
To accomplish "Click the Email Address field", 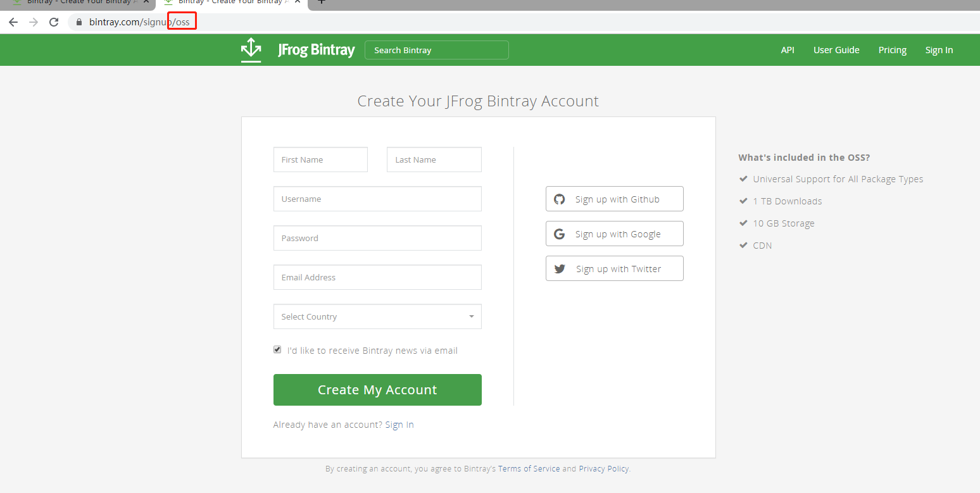I will pyautogui.click(x=377, y=277).
